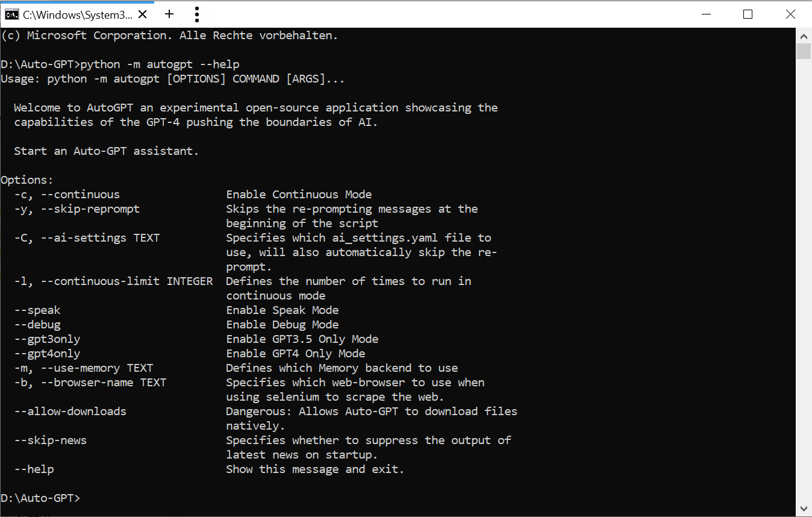Click the vertical scrollbar thumb

pos(804,51)
